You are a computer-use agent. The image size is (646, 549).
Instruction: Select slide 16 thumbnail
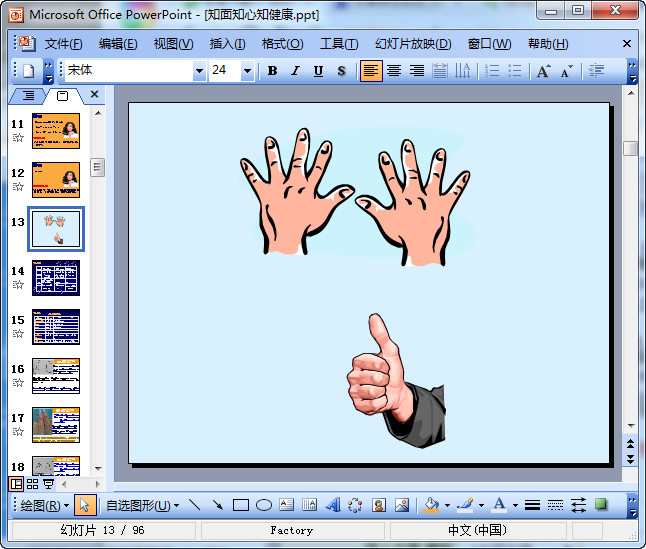click(x=56, y=376)
